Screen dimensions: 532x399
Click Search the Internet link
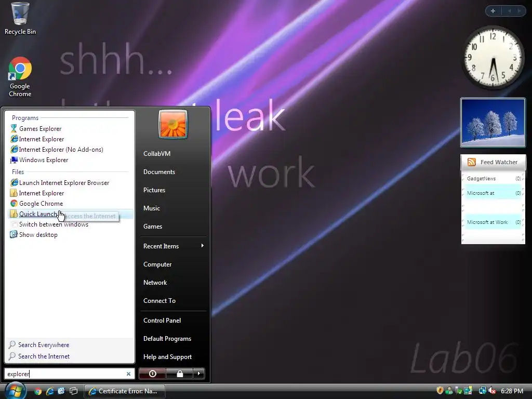coord(44,356)
